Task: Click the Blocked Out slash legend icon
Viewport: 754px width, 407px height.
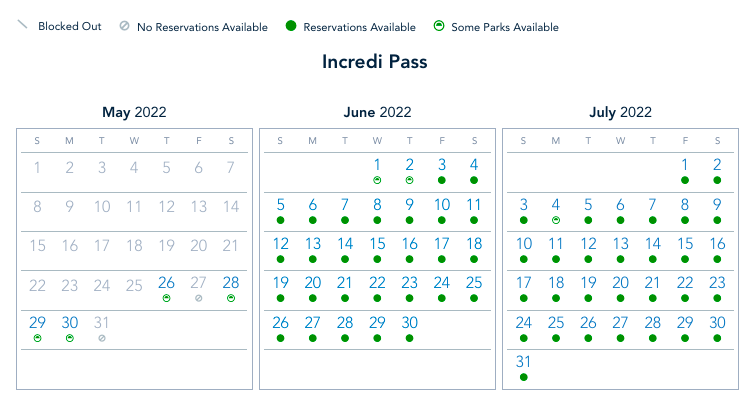Action: click(21, 26)
